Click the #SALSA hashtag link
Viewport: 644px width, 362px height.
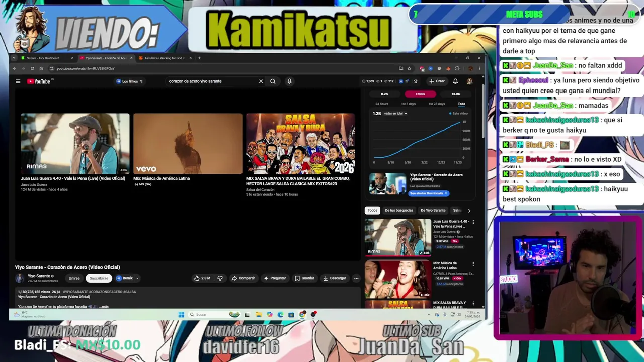coord(129,292)
